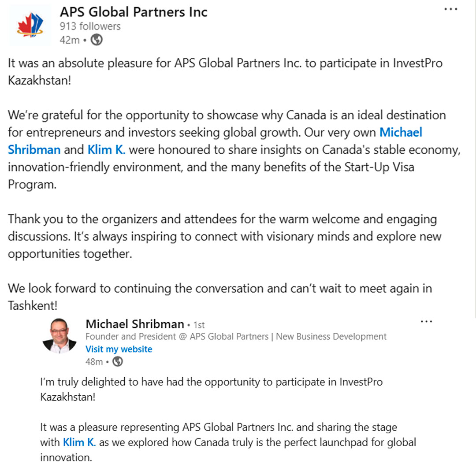Open the APS post's three-dot options menu
The width and height of the screenshot is (476, 476).
pyautogui.click(x=450, y=10)
